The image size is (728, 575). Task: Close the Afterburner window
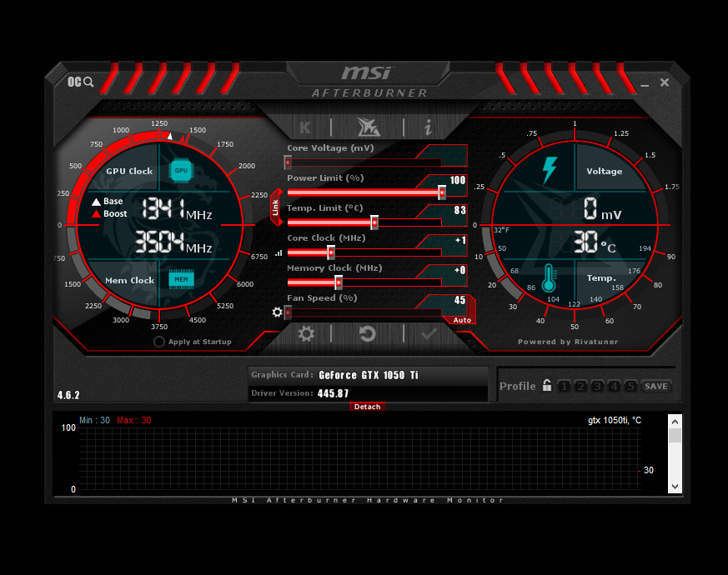click(665, 82)
